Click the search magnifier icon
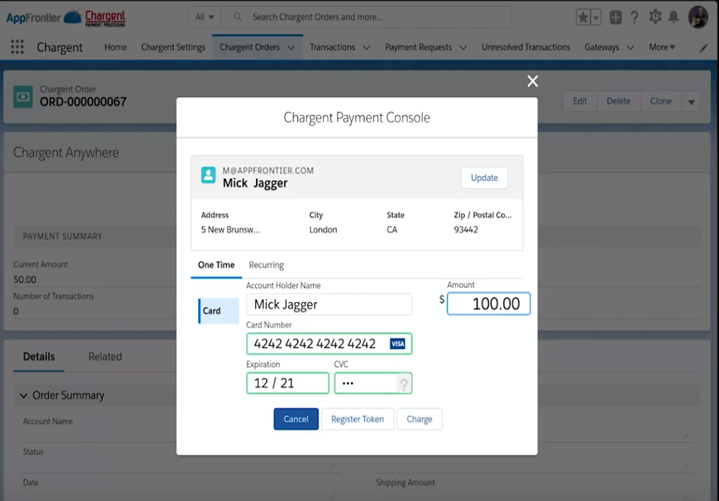719x501 pixels. point(238,17)
